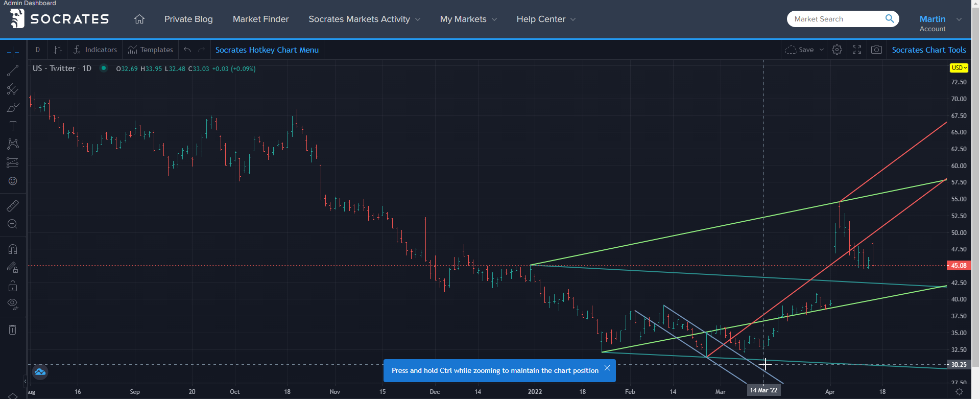Close the Ctrl zooming hint tooltip
Image resolution: width=980 pixels, height=399 pixels.
[607, 368]
